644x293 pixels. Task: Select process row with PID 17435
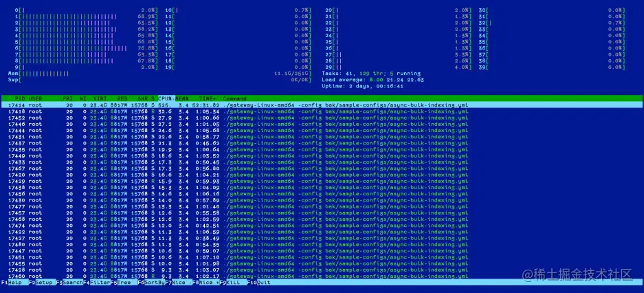[322, 149]
